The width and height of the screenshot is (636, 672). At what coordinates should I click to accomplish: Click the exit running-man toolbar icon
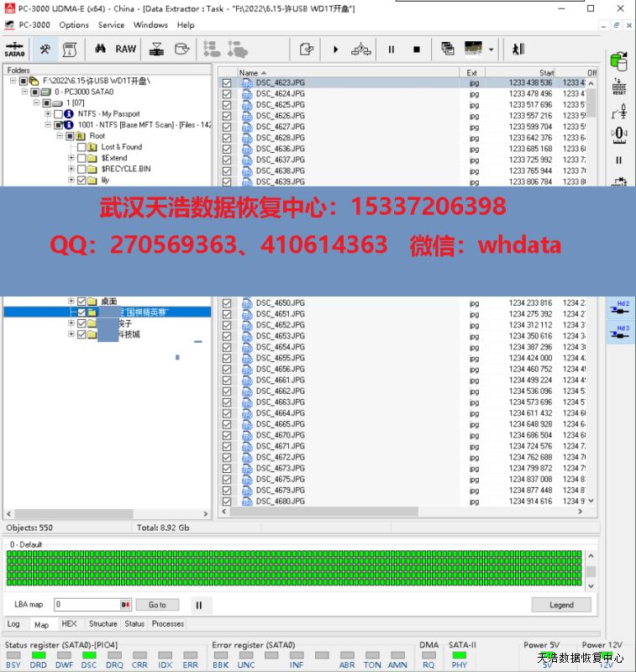pyautogui.click(x=518, y=50)
